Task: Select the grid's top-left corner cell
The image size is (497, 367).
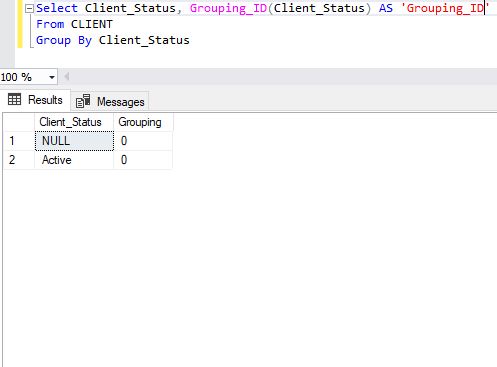Action: pos(19,122)
